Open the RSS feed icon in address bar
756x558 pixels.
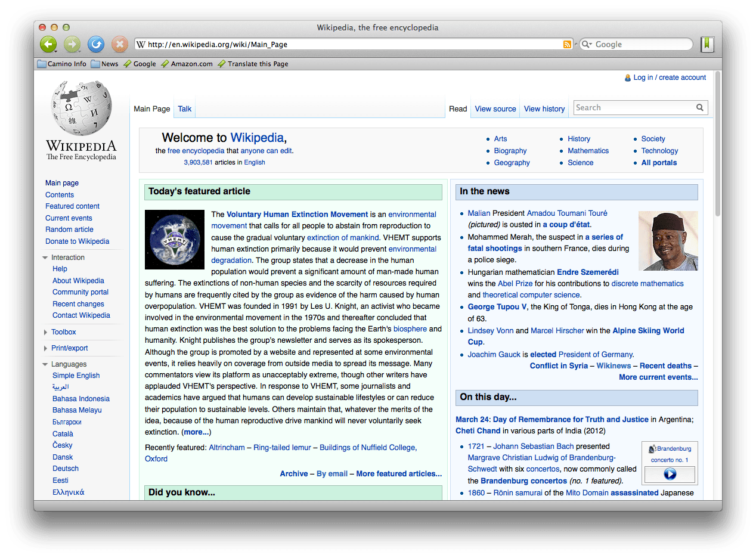pyautogui.click(x=566, y=44)
